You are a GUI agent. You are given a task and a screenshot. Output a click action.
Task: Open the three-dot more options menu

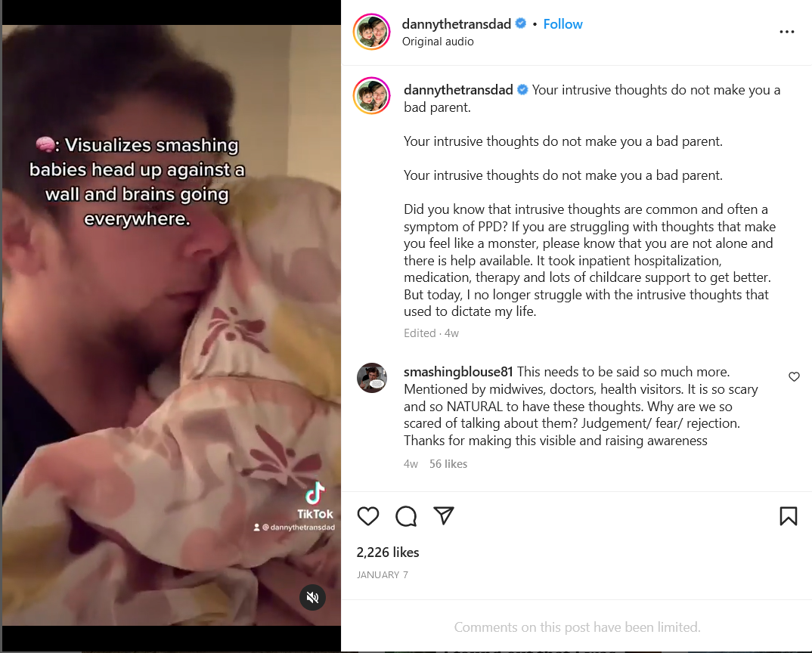[786, 32]
